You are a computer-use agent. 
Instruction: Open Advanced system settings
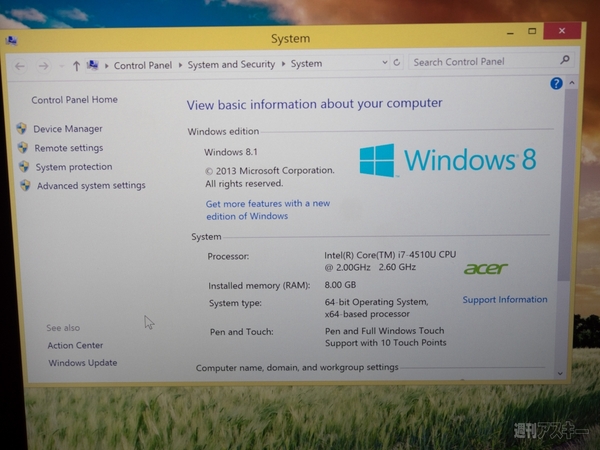(x=91, y=186)
